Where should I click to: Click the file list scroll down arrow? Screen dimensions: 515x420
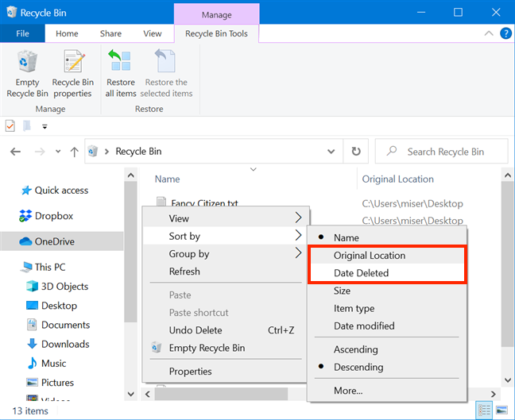(x=507, y=380)
